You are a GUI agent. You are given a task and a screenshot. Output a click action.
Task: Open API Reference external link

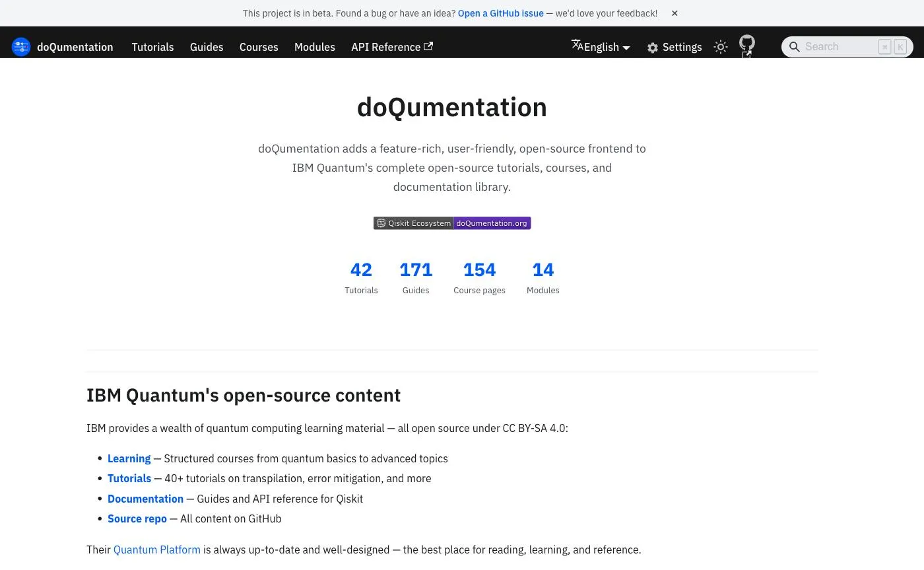coord(392,47)
